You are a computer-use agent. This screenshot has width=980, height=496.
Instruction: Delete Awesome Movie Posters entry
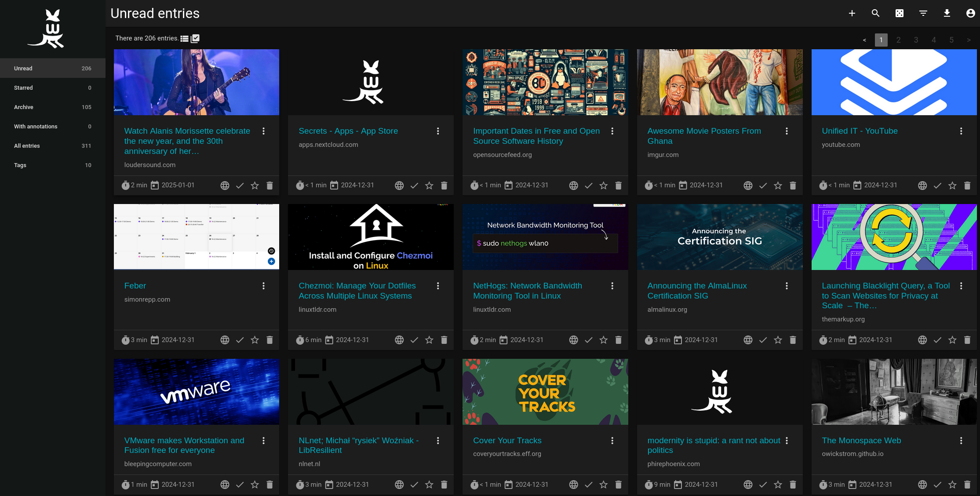pos(793,186)
